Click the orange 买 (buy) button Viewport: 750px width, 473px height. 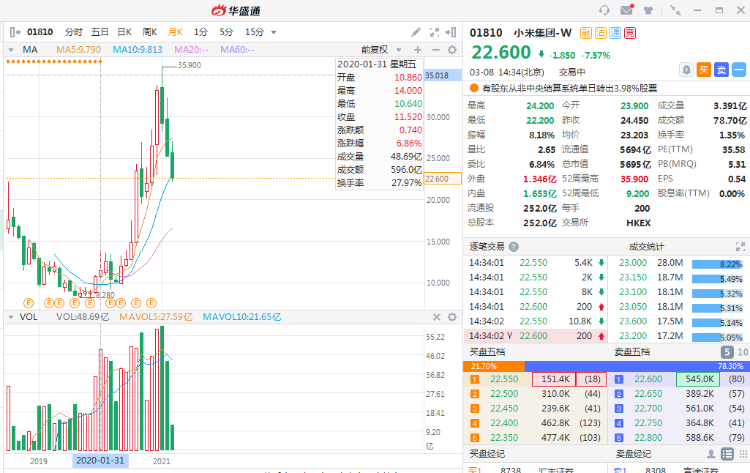tap(704, 69)
